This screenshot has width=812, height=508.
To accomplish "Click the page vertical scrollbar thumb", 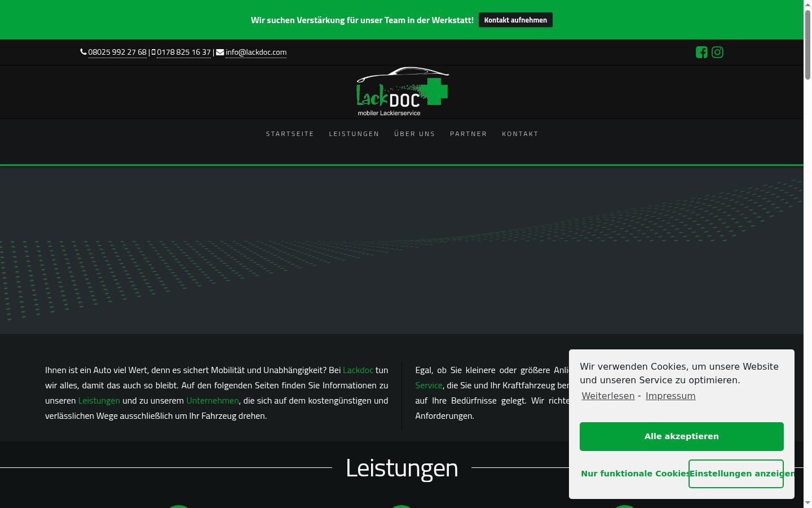I will point(807,44).
